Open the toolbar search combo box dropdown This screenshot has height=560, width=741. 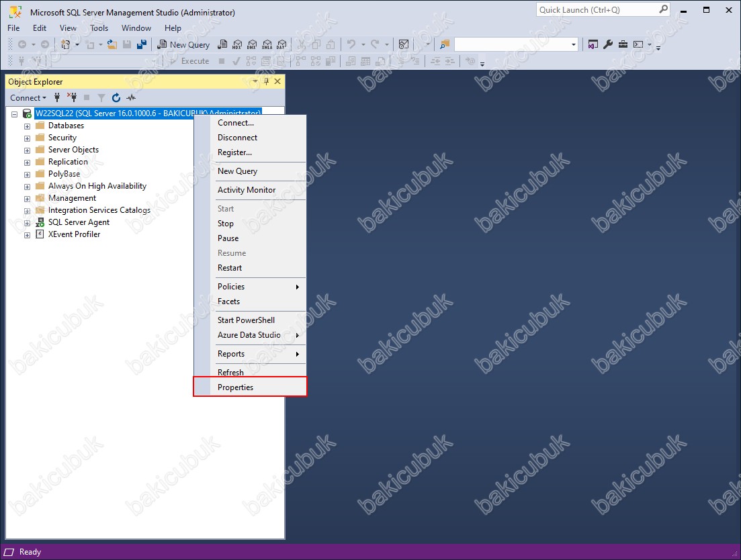coord(574,44)
